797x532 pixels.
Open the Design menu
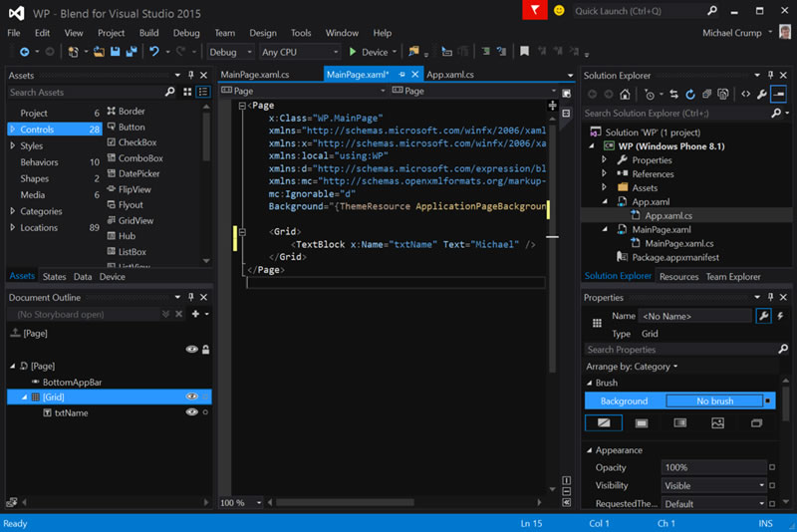click(263, 33)
